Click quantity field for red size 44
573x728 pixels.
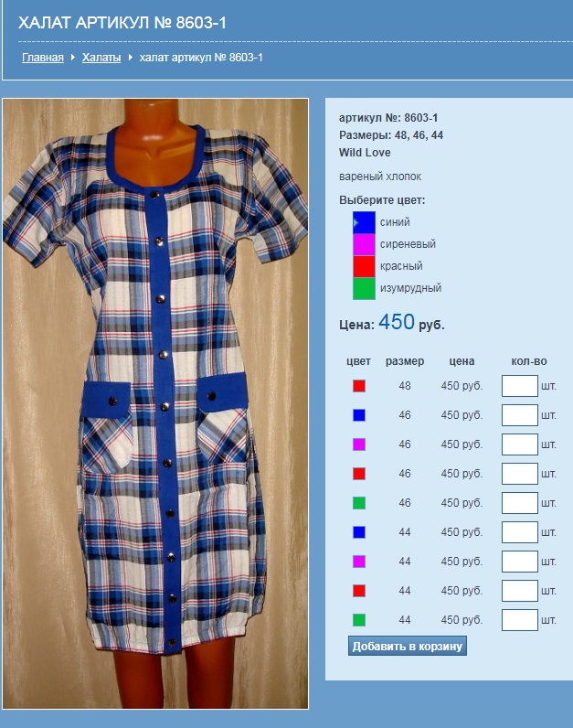click(520, 591)
